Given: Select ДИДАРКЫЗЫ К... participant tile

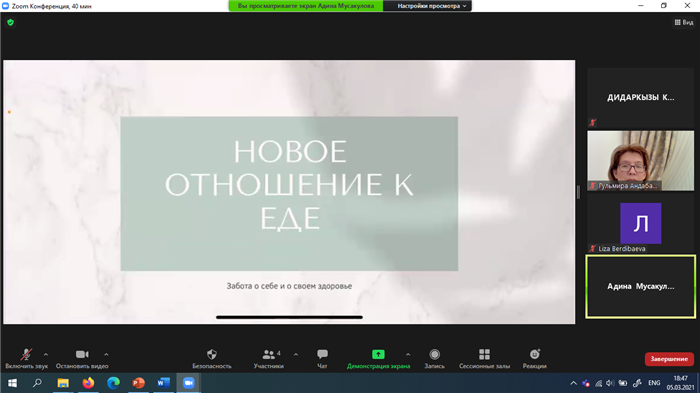Looking at the screenshot, I should coord(641,97).
